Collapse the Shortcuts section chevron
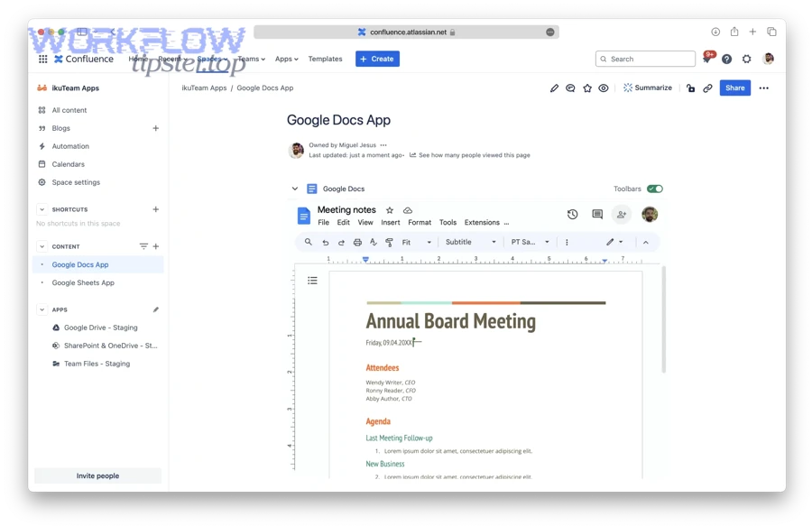Image resolution: width=812 pixels, height=526 pixels. pos(42,209)
